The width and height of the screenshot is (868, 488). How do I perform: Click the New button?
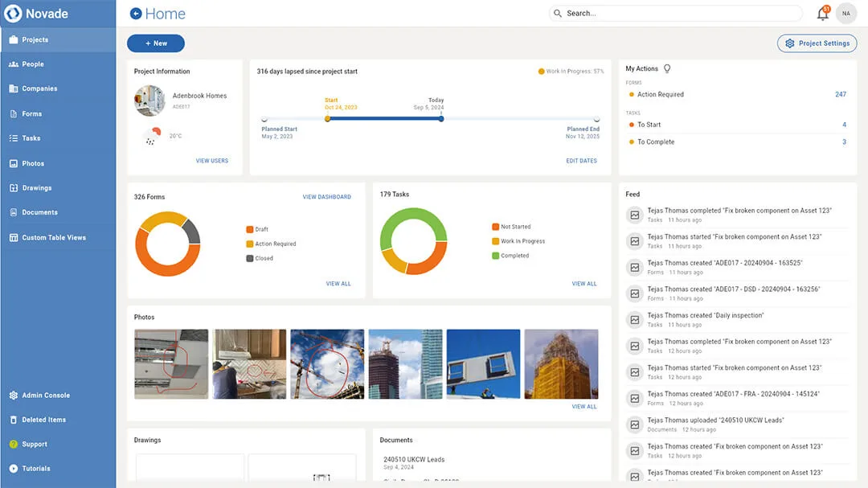click(156, 43)
